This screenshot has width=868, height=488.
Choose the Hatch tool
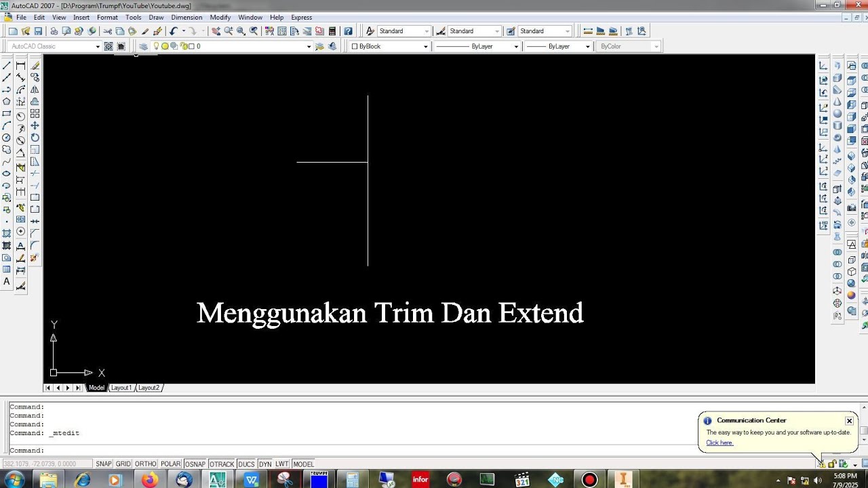[x=7, y=233]
